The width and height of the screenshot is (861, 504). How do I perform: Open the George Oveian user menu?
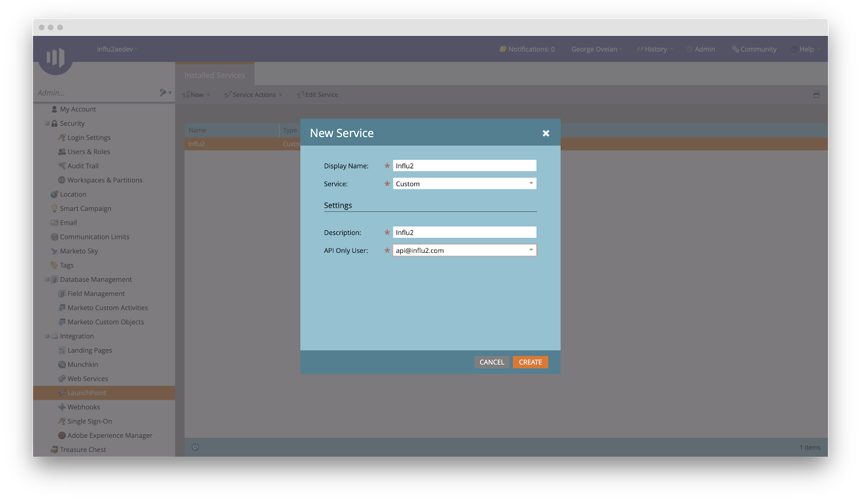595,49
